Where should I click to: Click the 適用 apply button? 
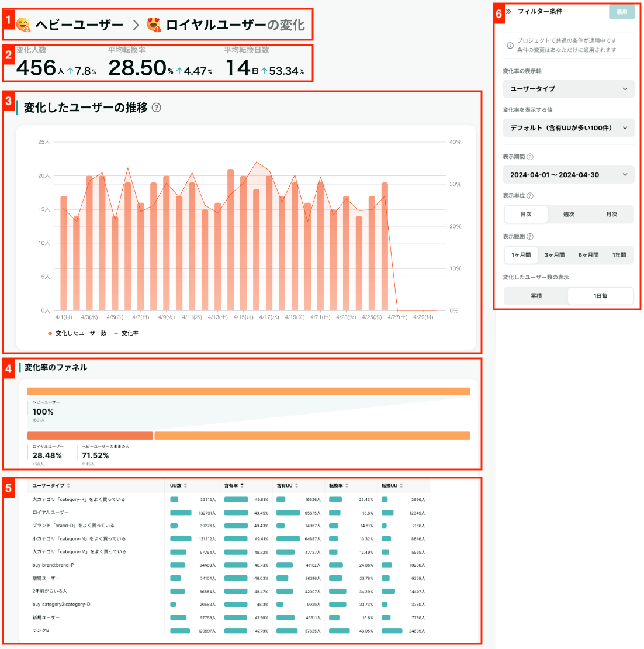tap(622, 12)
